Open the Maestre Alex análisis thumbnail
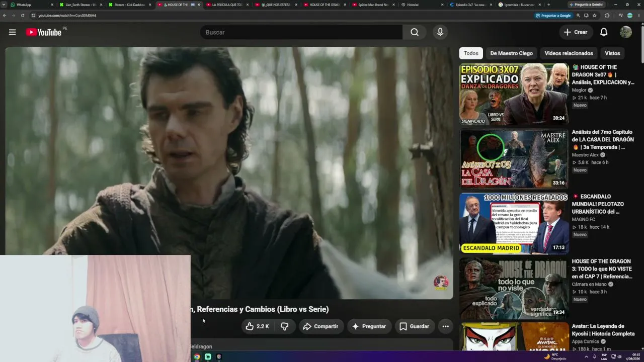 coord(514,158)
